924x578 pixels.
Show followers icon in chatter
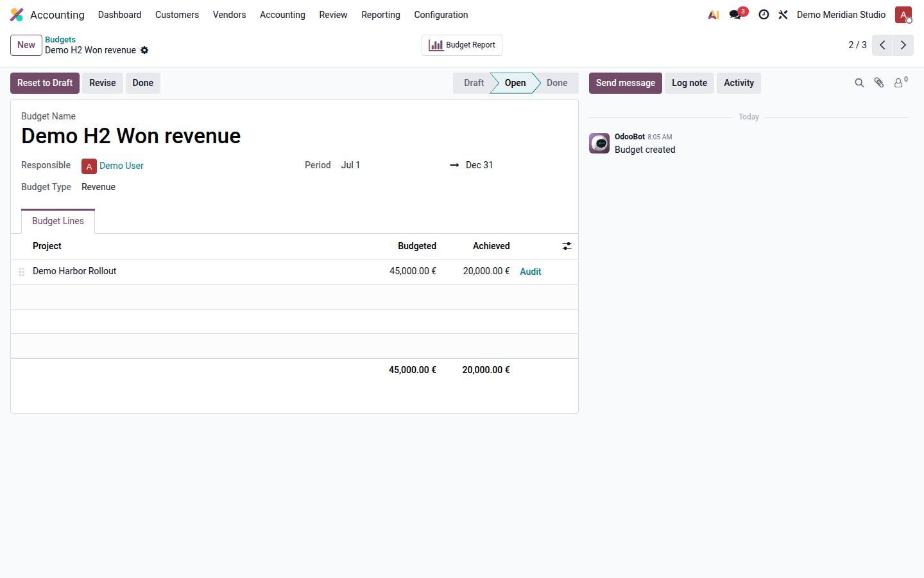click(x=900, y=82)
